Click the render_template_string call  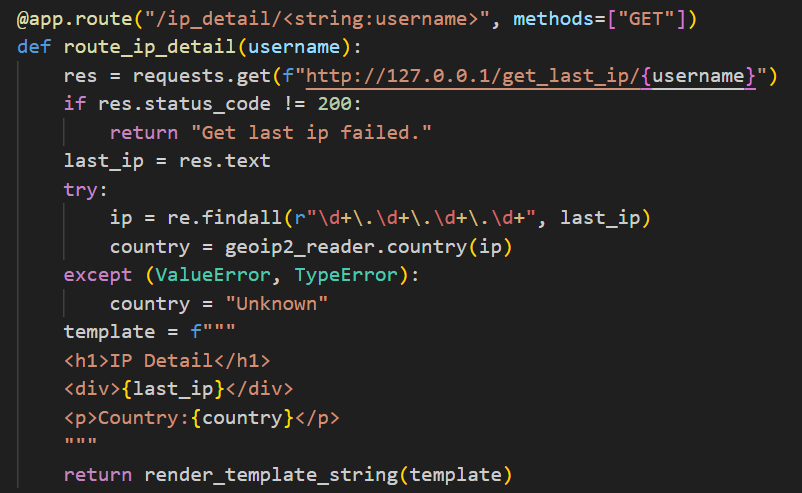[x=271, y=475]
